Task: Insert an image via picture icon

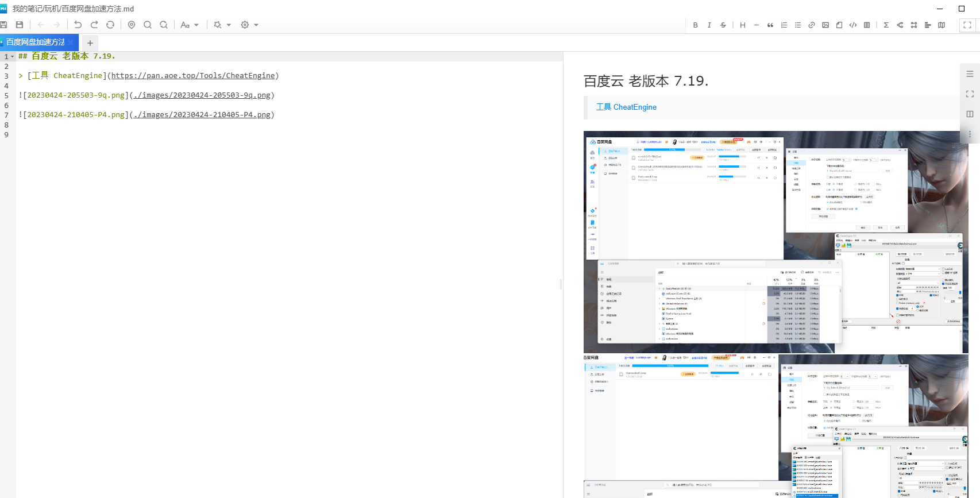Action: (x=825, y=25)
